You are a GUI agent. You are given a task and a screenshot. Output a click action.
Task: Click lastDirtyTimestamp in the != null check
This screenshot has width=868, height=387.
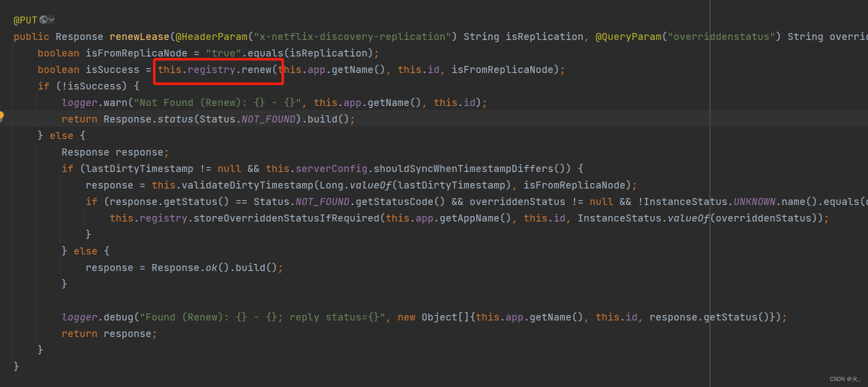(x=139, y=168)
